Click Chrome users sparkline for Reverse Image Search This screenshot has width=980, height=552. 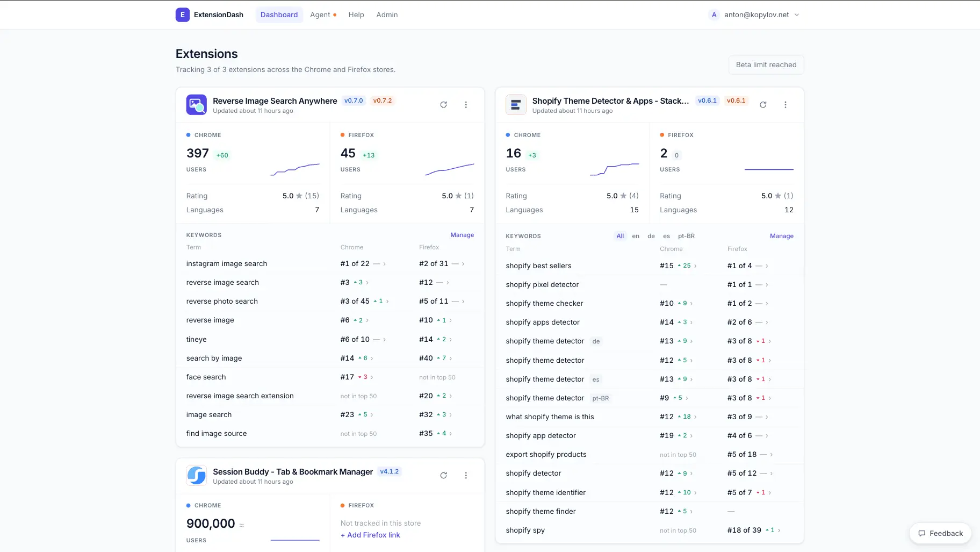[x=295, y=169]
